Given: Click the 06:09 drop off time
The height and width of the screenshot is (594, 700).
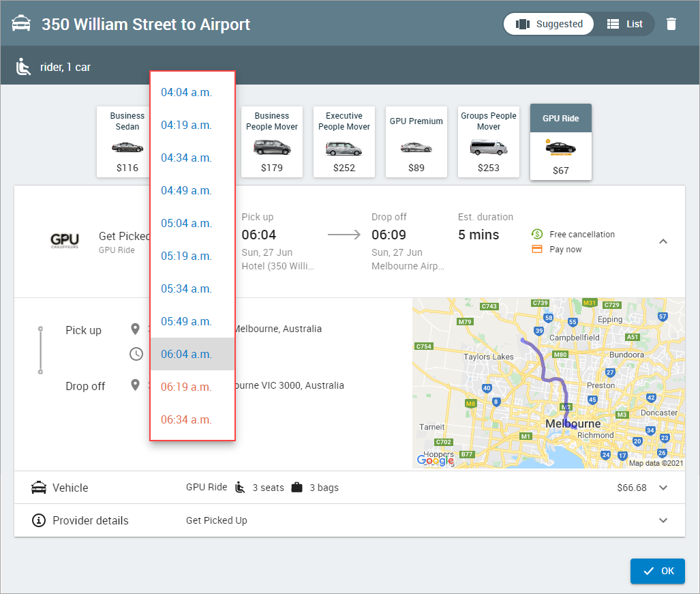Looking at the screenshot, I should coord(389,235).
